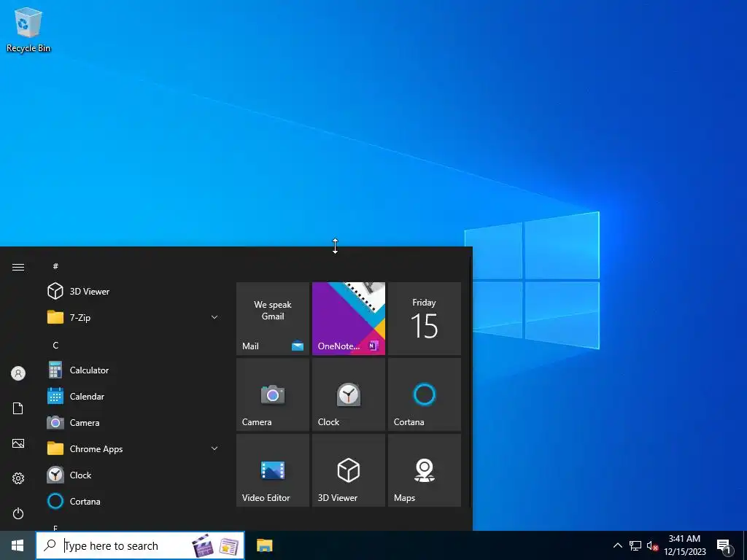Expand the Chrome Apps folder chevron

(x=214, y=448)
